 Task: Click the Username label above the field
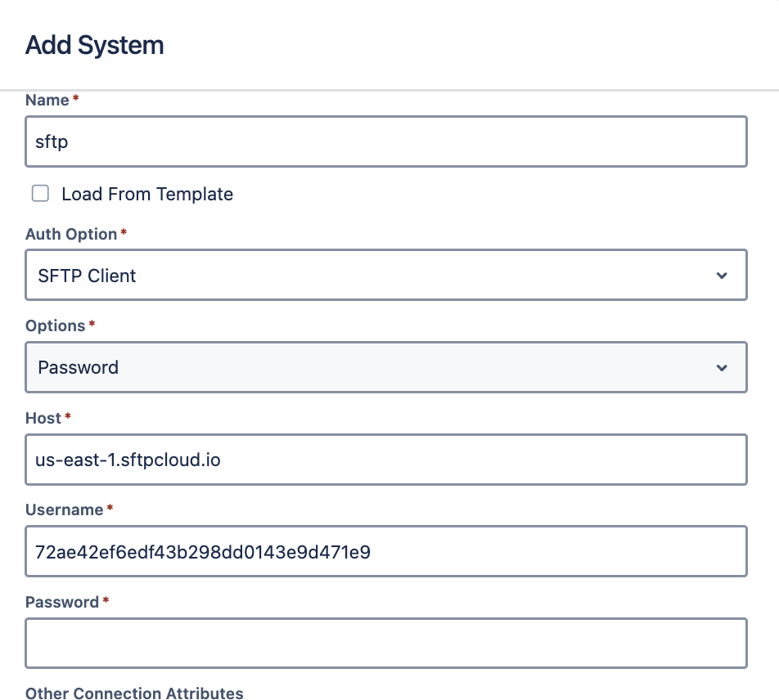click(x=65, y=509)
